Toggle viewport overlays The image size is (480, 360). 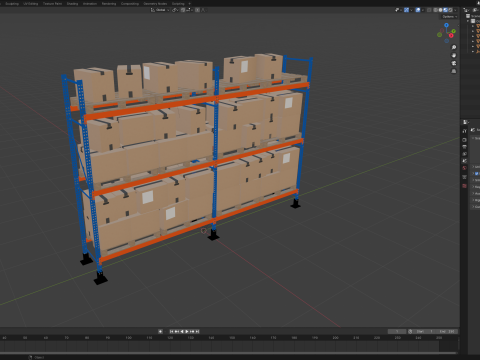[418, 10]
